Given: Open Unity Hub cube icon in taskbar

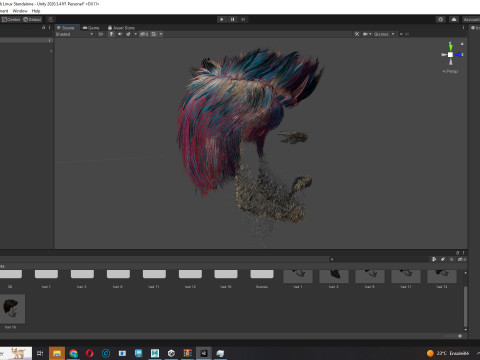Looking at the screenshot, I should pos(171,353).
